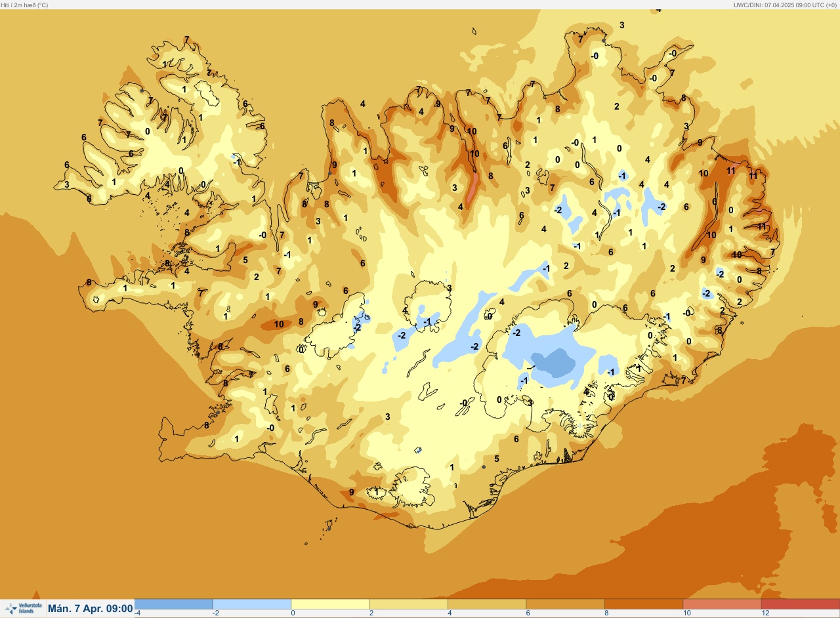Click the '12' legend tick label
Viewport: 840px width, 618px height.
[x=765, y=613]
